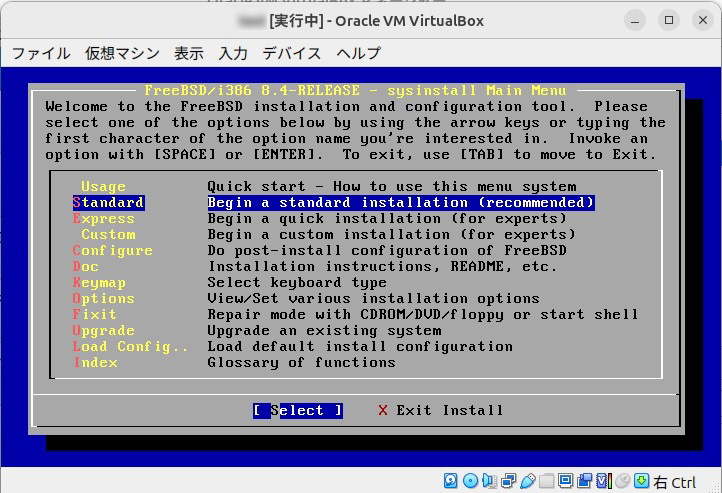The height and width of the screenshot is (493, 722).
Task: Select the Doc entry
Action: (86, 267)
